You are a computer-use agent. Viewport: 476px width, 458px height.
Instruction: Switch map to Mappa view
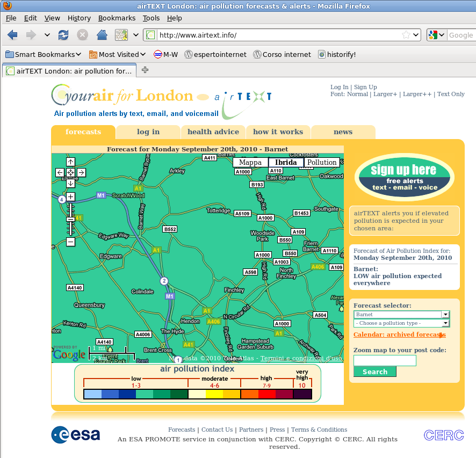(x=250, y=162)
